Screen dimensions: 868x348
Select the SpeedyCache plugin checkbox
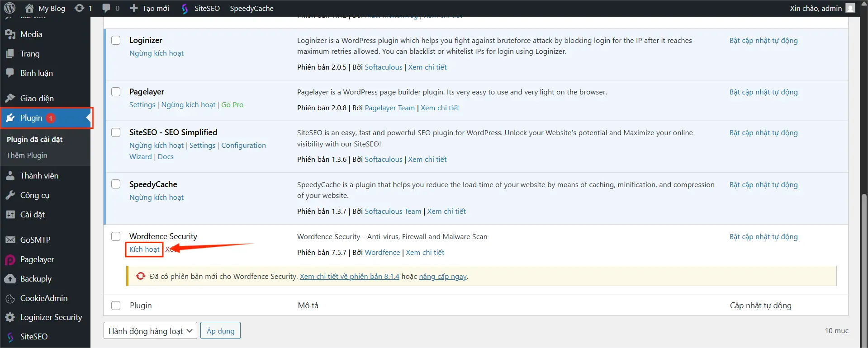(x=116, y=184)
